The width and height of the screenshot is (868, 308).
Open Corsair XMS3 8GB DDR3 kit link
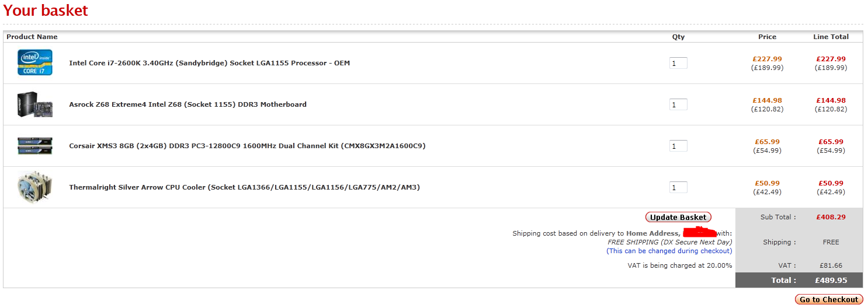pos(247,146)
